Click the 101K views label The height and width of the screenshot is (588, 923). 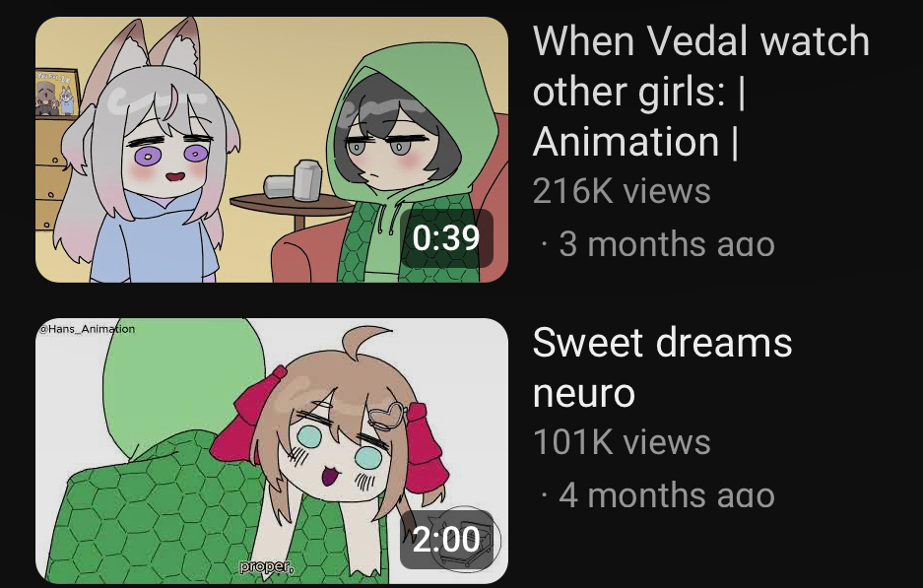tap(622, 442)
